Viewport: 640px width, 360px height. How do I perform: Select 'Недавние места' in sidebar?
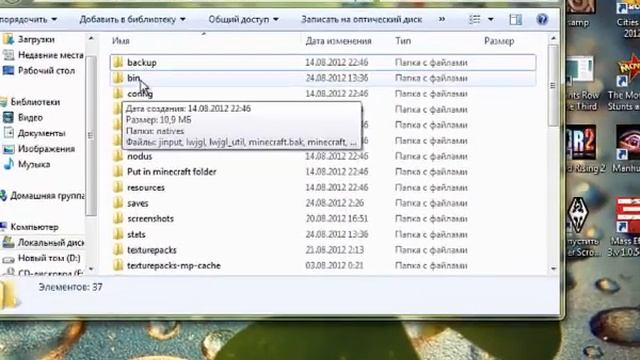click(x=51, y=55)
